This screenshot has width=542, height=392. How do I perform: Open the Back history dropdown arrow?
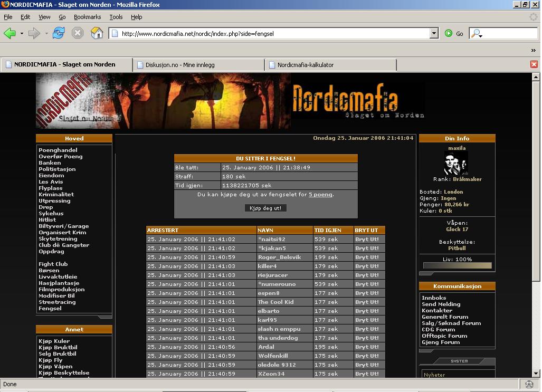coord(22,34)
